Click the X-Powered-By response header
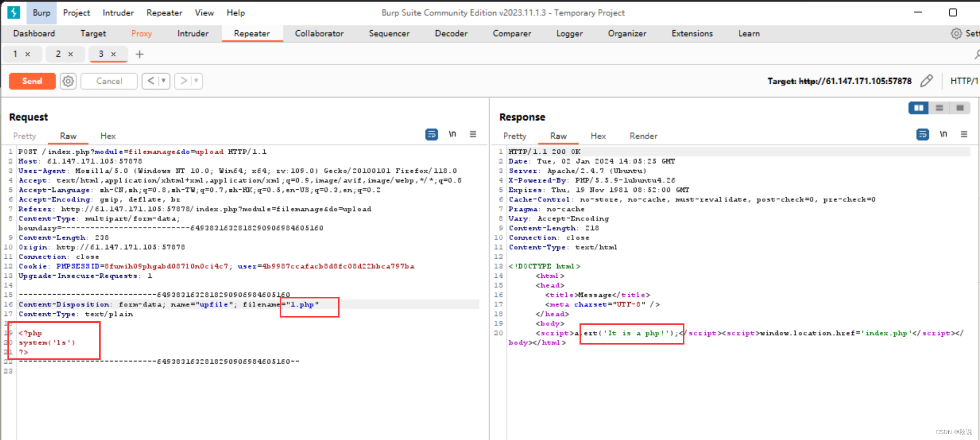Image resolution: width=980 pixels, height=440 pixels. 592,180
